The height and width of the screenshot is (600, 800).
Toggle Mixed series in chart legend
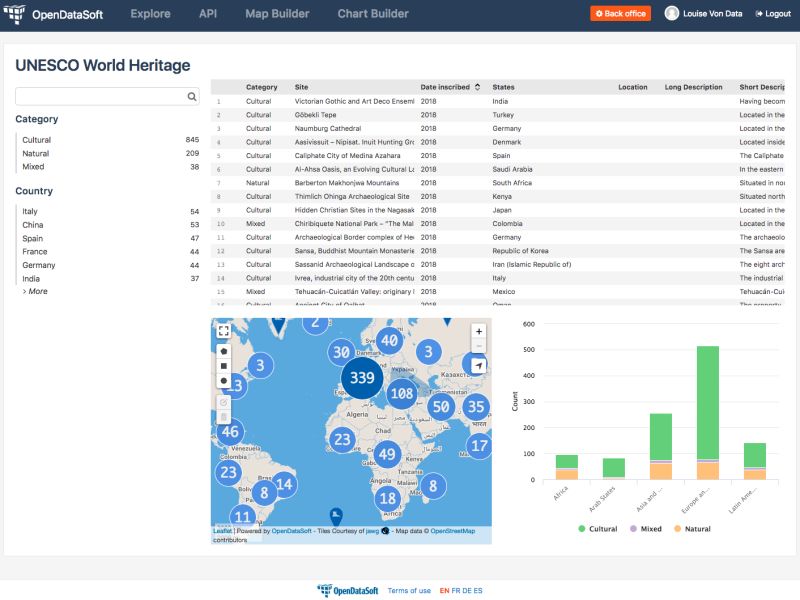[x=645, y=529]
